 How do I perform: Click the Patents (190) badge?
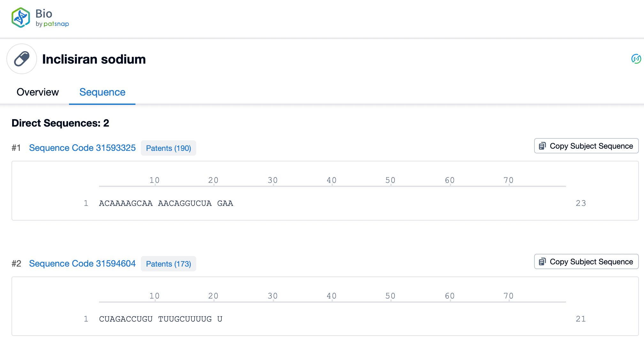click(168, 148)
